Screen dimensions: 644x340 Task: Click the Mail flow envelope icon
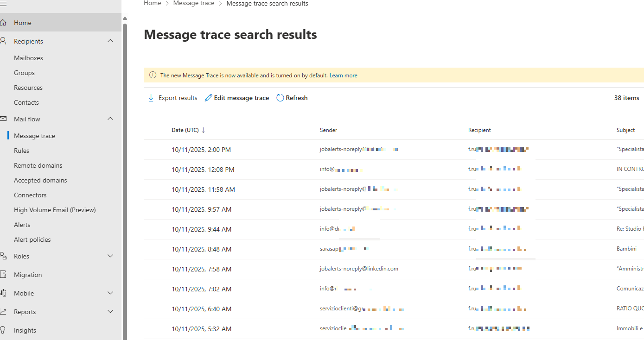(3, 119)
